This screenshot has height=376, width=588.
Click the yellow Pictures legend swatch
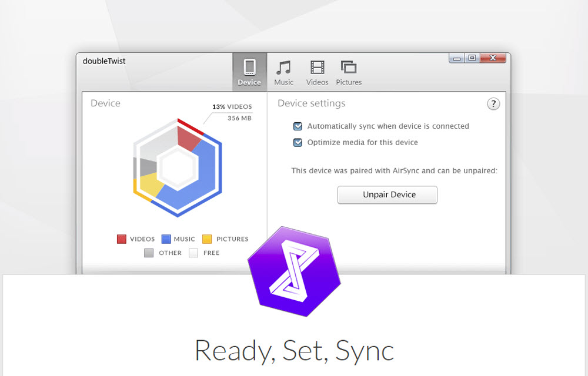207,239
